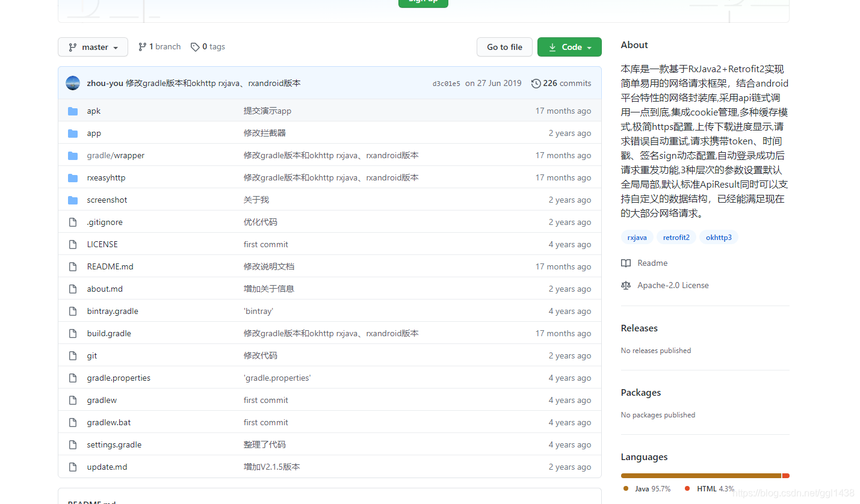860x504 pixels.
Task: Click the file icon for bintray.gradle
Action: click(73, 311)
